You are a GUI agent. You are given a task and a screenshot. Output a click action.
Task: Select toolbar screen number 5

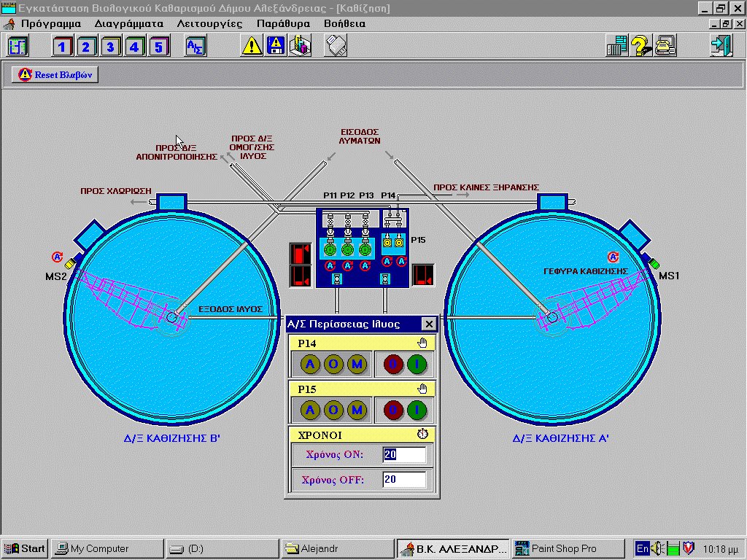pyautogui.click(x=159, y=47)
